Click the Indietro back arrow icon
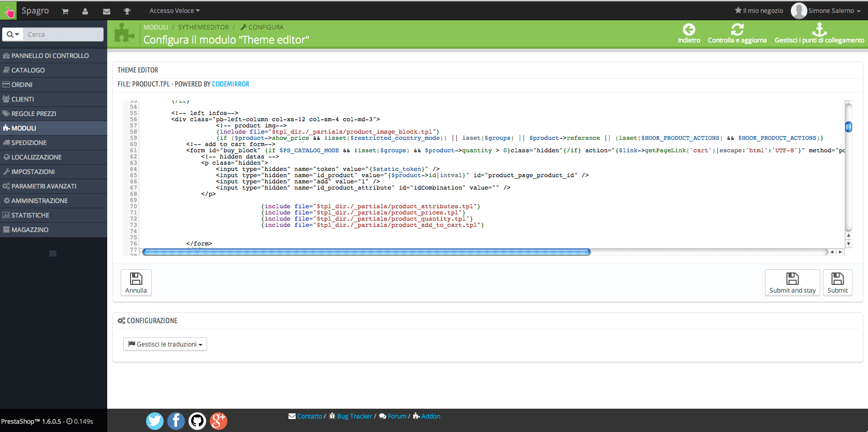This screenshot has width=868, height=432. pos(689,30)
